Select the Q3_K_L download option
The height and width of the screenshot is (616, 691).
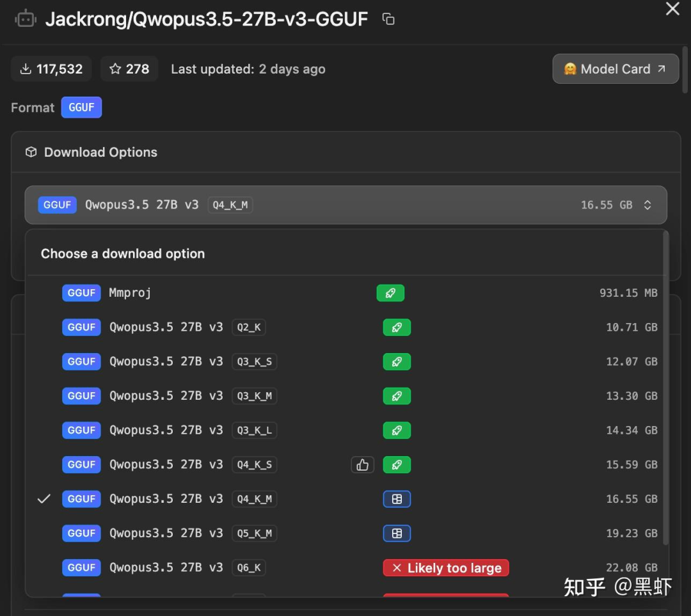[346, 430]
